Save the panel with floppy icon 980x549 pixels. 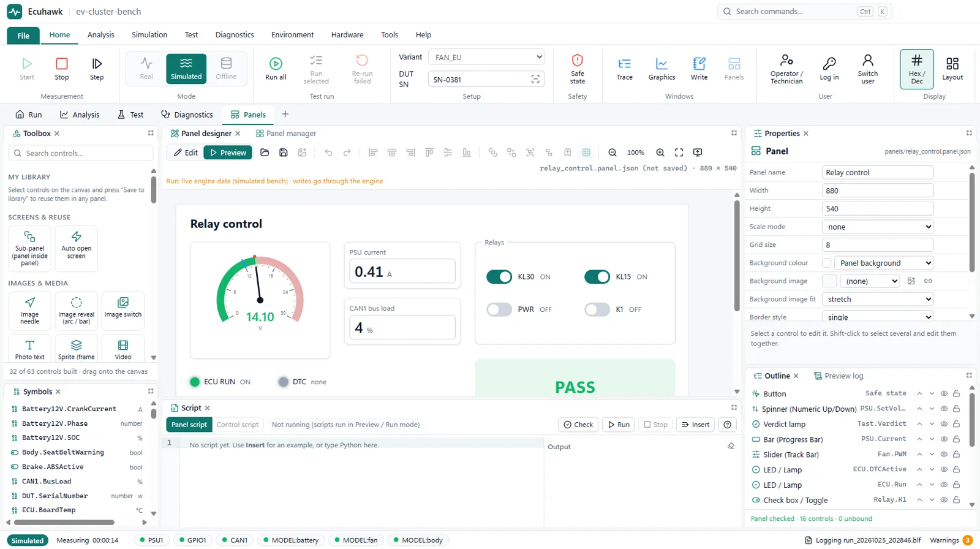[284, 153]
